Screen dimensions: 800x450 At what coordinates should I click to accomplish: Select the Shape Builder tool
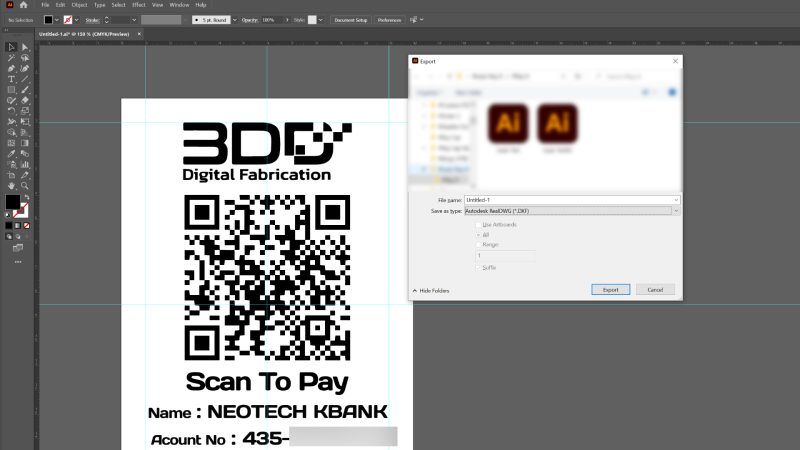(x=11, y=132)
